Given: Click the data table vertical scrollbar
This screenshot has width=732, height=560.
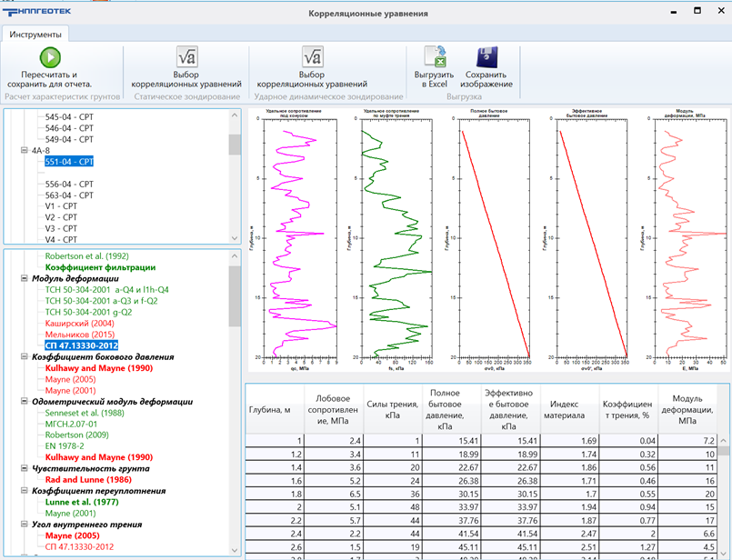Looking at the screenshot, I should coord(724,491).
